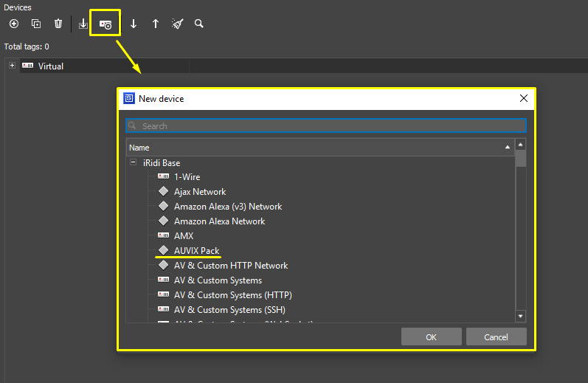588x383 pixels.
Task: Click the Devices panel title
Action: tap(18, 7)
